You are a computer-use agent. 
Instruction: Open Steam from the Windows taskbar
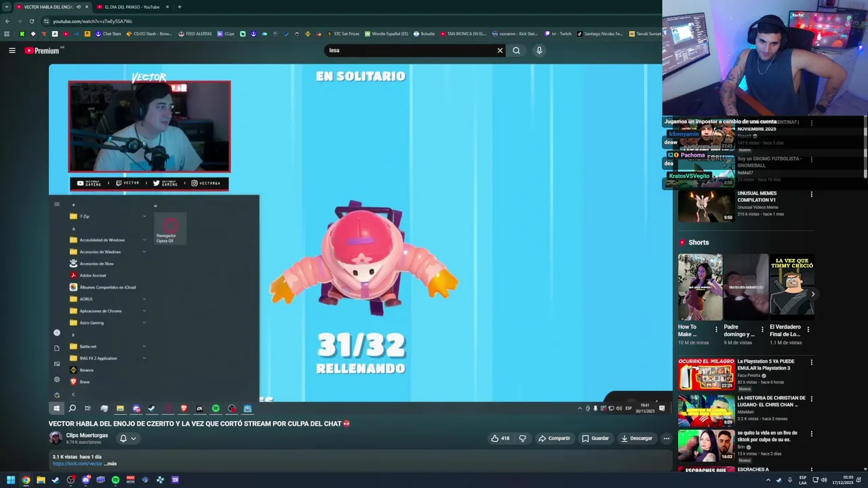tap(56, 480)
